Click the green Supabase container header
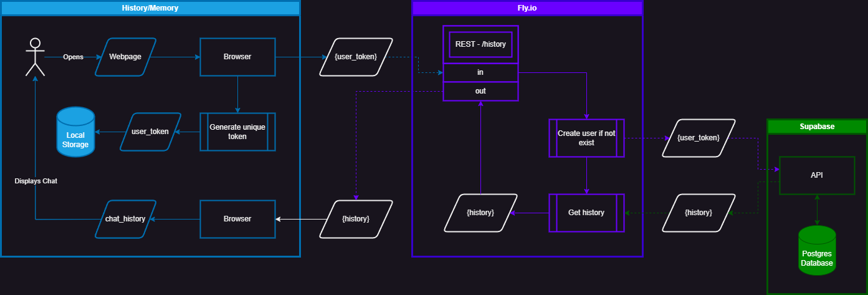This screenshot has width=868, height=295. click(817, 126)
